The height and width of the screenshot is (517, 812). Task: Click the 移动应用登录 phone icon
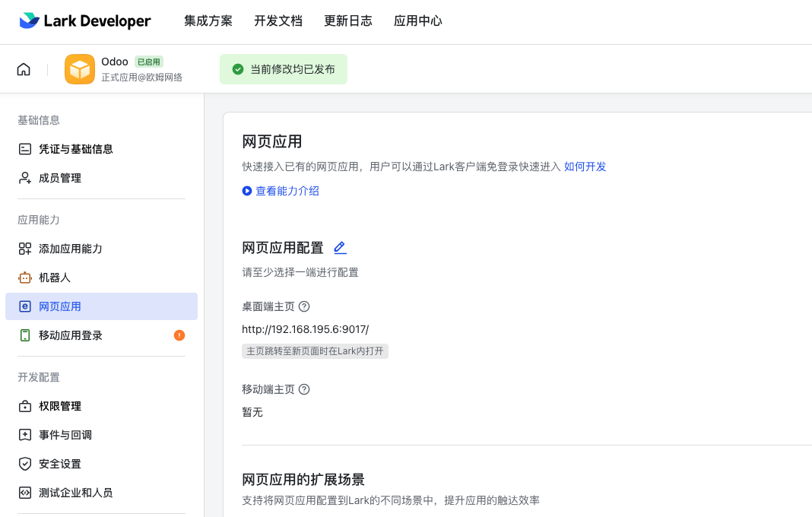(x=25, y=336)
